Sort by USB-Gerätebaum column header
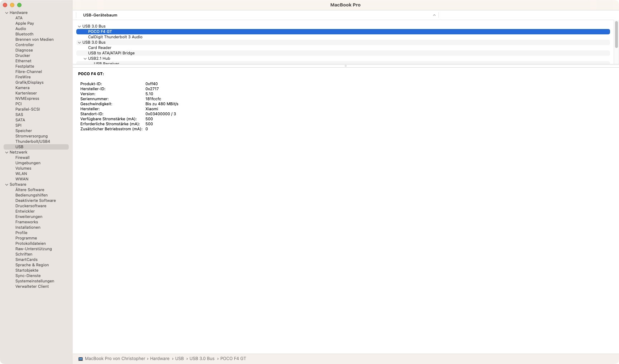 (x=257, y=15)
